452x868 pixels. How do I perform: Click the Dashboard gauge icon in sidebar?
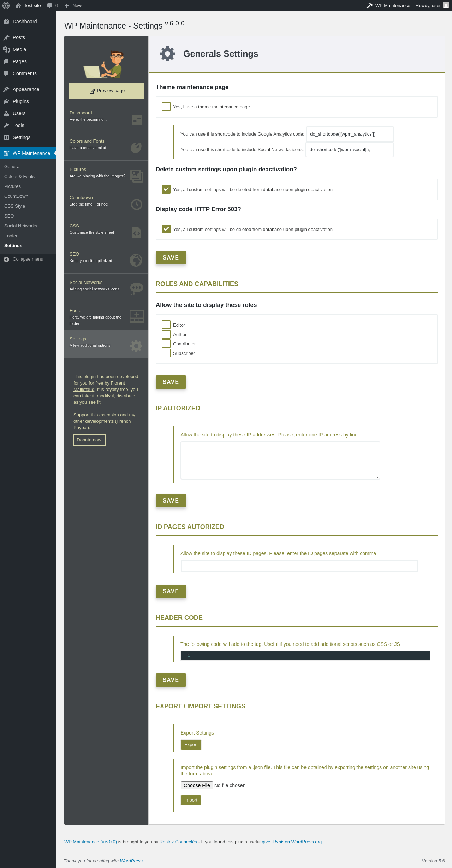pos(6,22)
